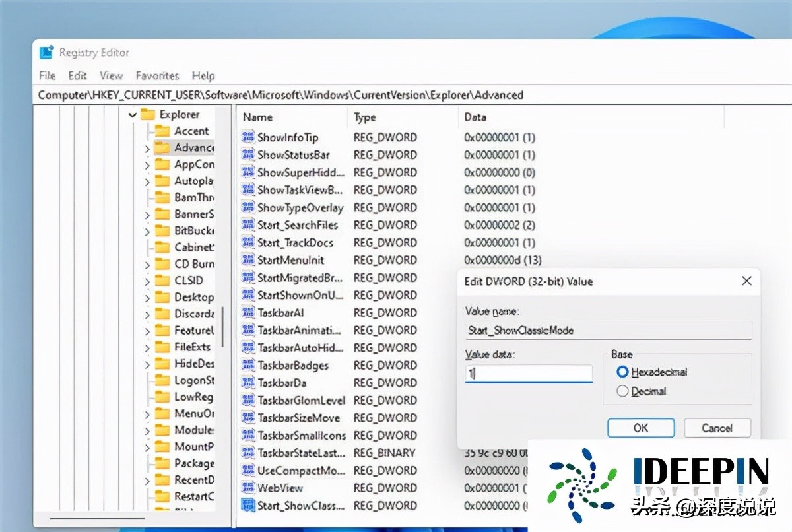Confirm the DWORD edit with OK

coord(641,428)
